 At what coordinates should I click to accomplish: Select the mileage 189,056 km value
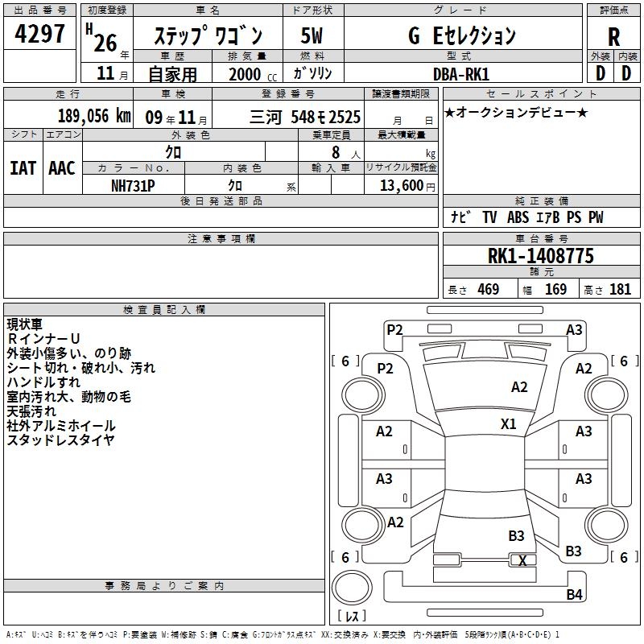click(x=94, y=116)
